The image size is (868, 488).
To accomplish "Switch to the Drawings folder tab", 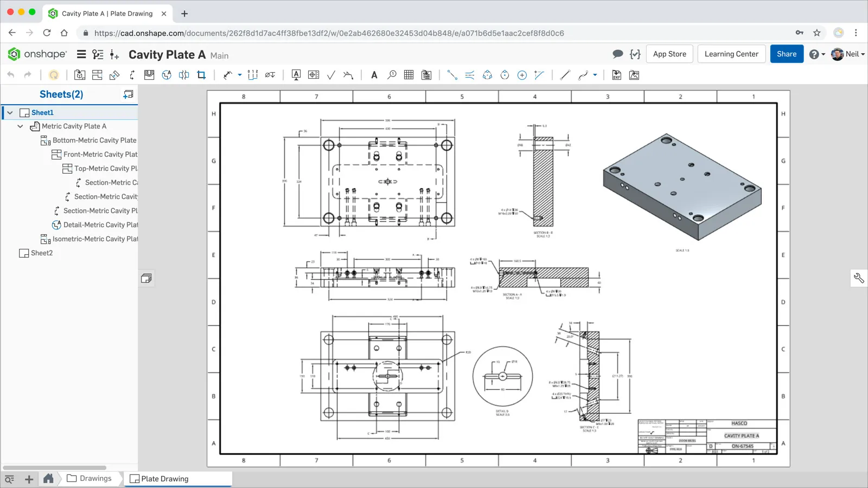I will pos(89,479).
